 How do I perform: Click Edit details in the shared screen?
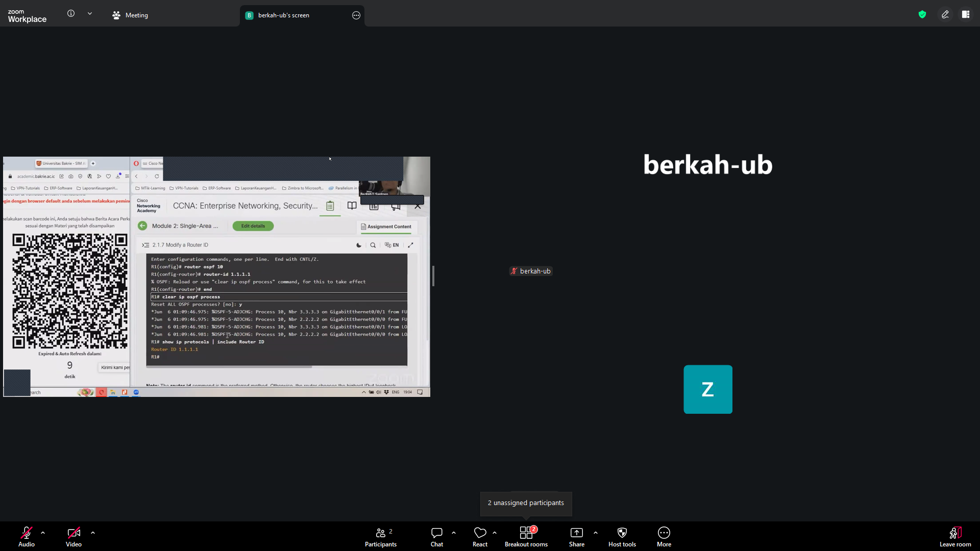point(253,226)
